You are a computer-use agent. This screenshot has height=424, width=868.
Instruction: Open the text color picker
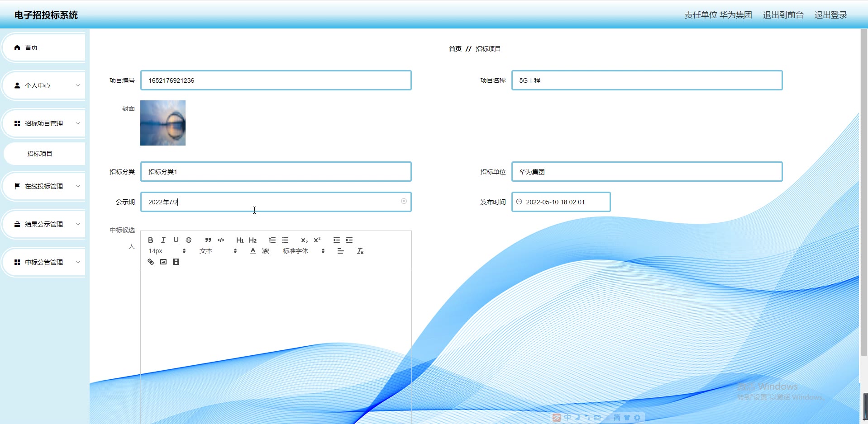(253, 251)
